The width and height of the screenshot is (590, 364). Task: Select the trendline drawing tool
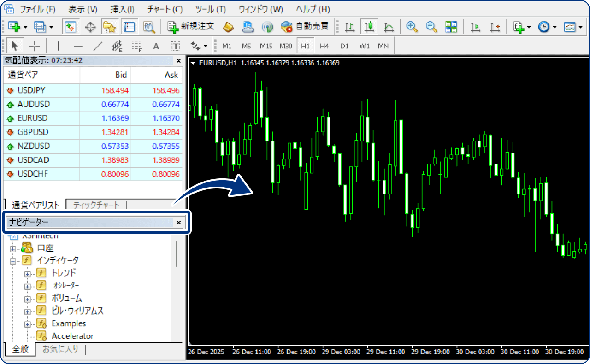(97, 46)
